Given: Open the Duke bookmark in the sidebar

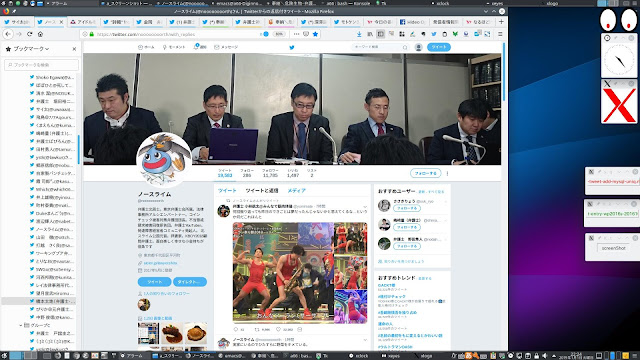Looking at the screenshot, I should [x=52, y=213].
